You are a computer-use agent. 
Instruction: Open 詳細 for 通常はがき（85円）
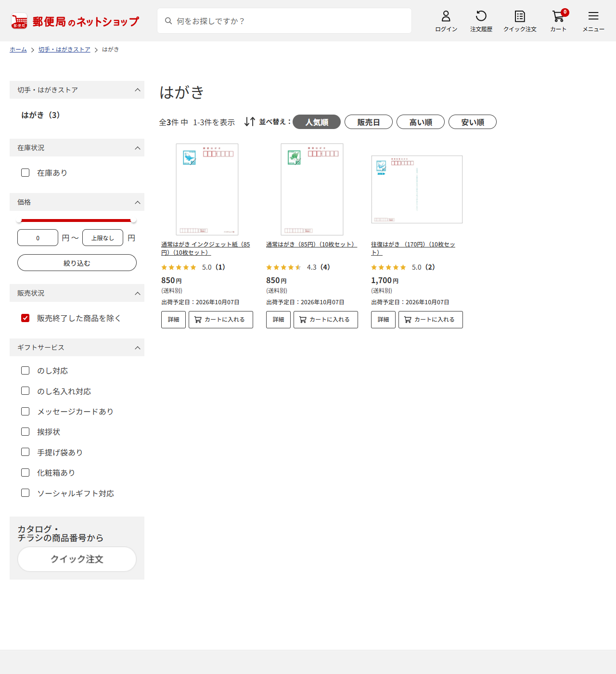[x=278, y=320]
